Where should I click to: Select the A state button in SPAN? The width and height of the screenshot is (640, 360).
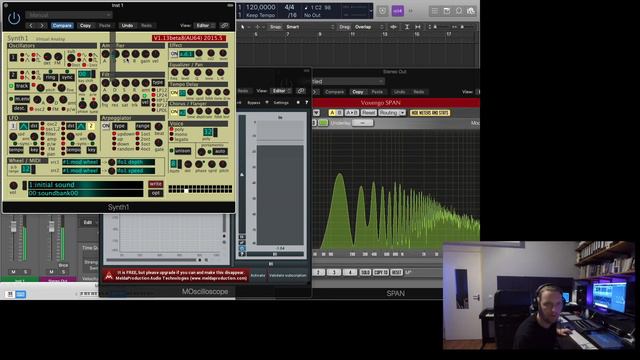[332, 113]
